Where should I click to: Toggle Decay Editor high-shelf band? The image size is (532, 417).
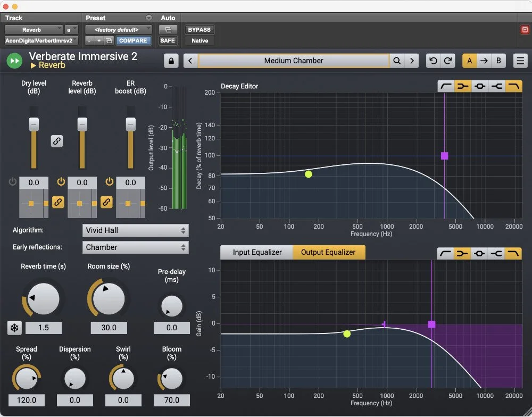pyautogui.click(x=497, y=86)
